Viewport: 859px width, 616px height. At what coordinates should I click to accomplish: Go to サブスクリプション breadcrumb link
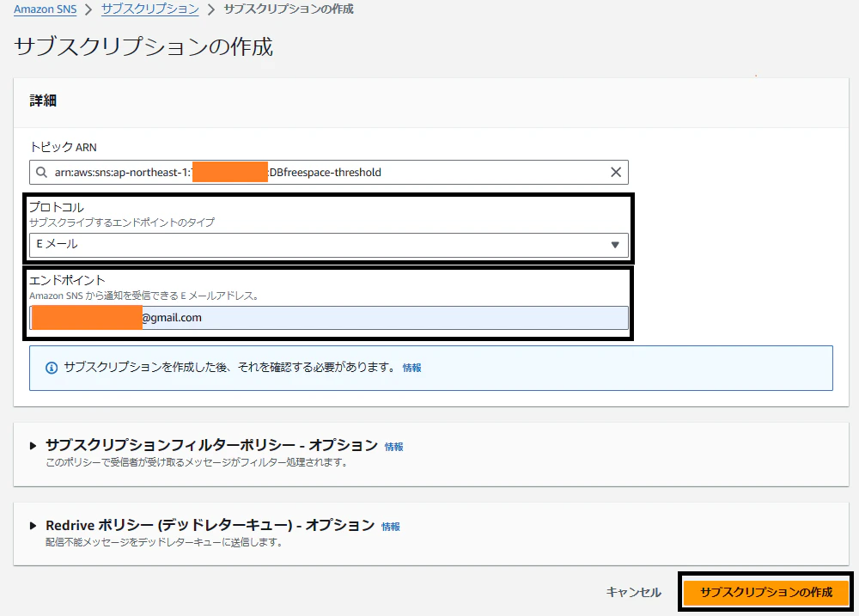150,9
